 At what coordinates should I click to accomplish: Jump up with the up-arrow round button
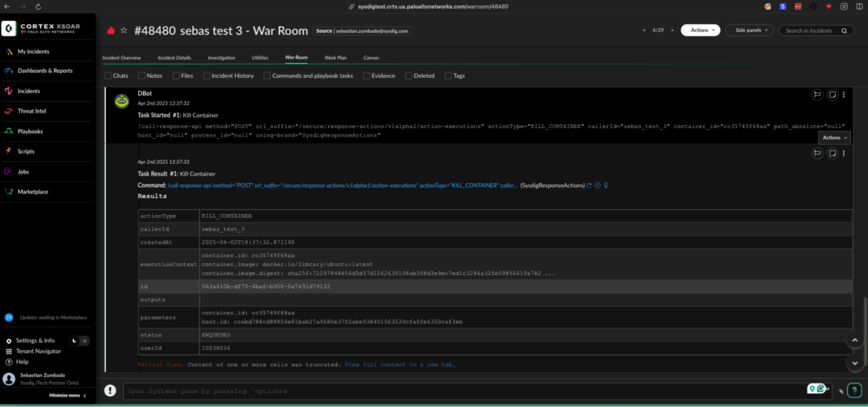point(855,340)
